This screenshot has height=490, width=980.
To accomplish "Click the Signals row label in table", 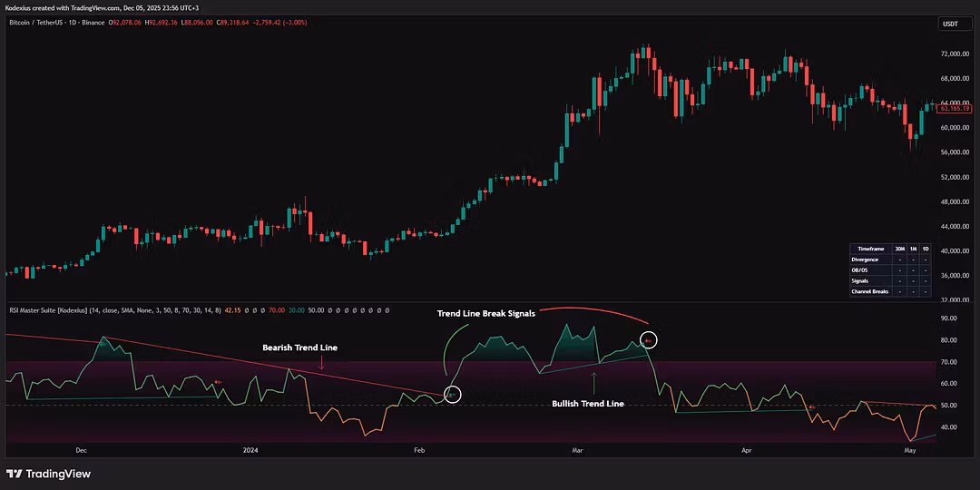I will tap(860, 281).
